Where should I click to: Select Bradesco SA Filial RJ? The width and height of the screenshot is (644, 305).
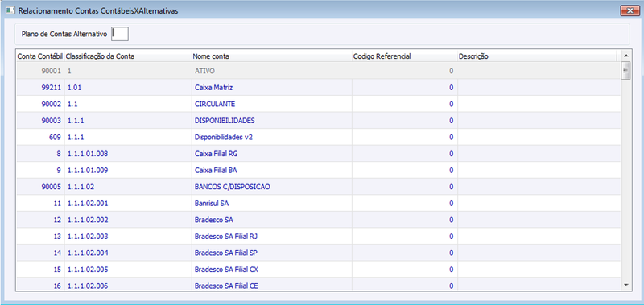click(226, 237)
